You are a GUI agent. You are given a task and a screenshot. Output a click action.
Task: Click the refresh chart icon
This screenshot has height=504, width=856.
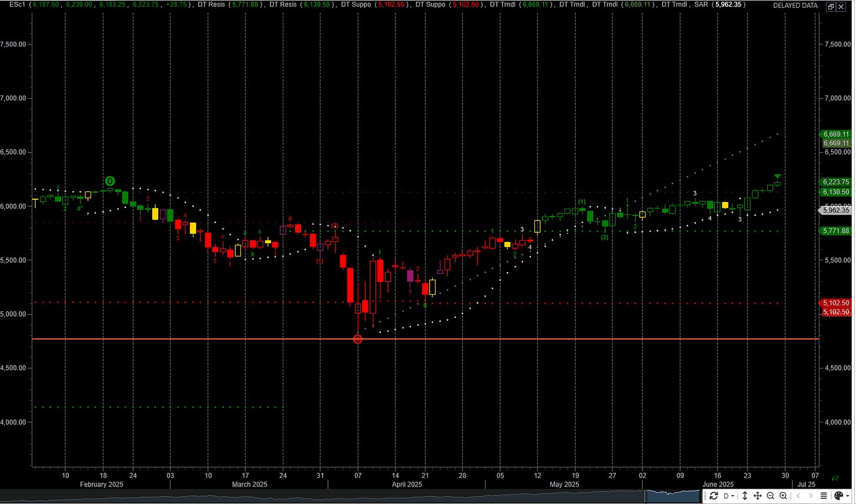pyautogui.click(x=714, y=496)
